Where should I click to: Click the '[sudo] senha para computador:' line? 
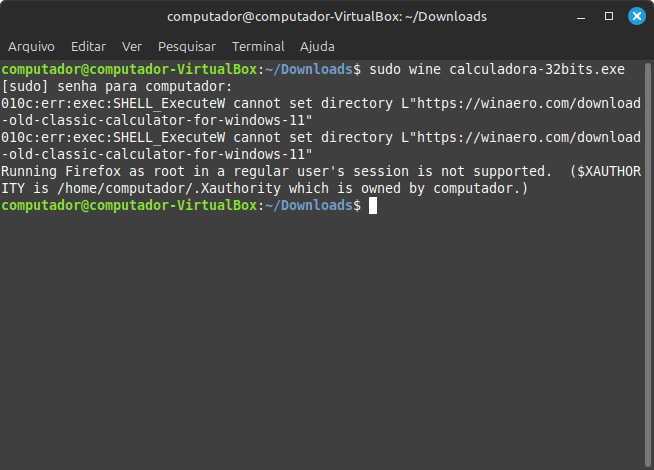[117, 86]
